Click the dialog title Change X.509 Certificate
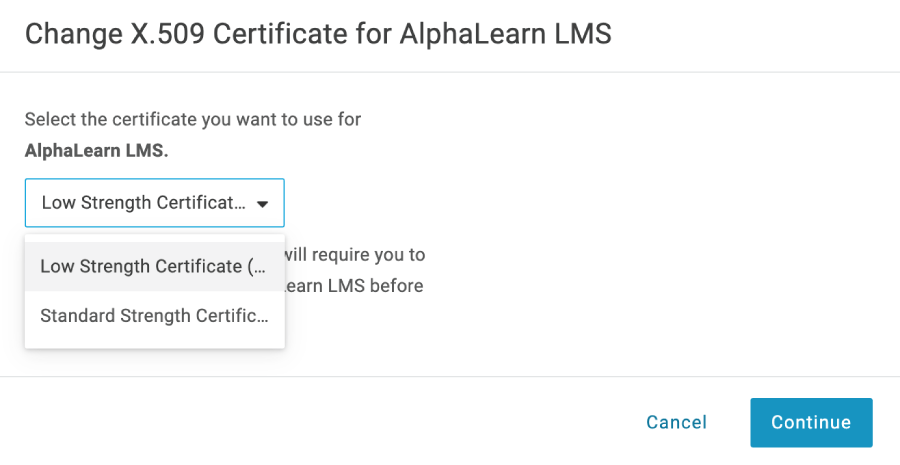Screen dimensions: 900x465 318,33
